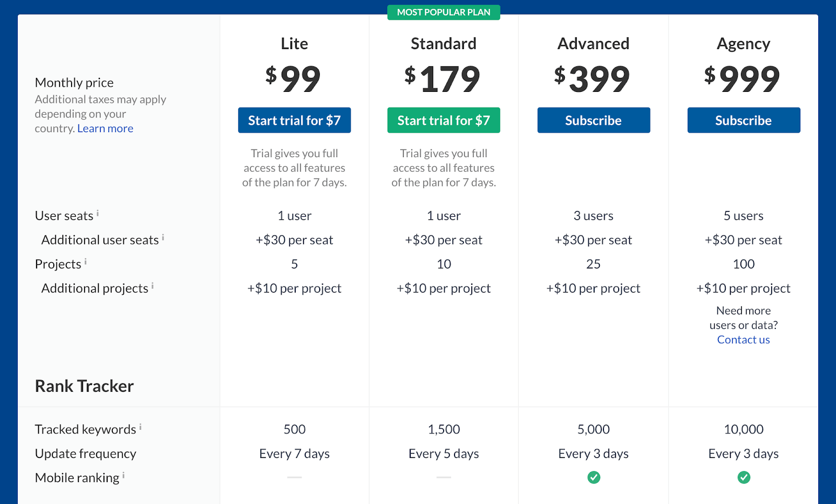This screenshot has height=504, width=836.
Task: Subscribe to the Agency plan
Action: tap(744, 121)
